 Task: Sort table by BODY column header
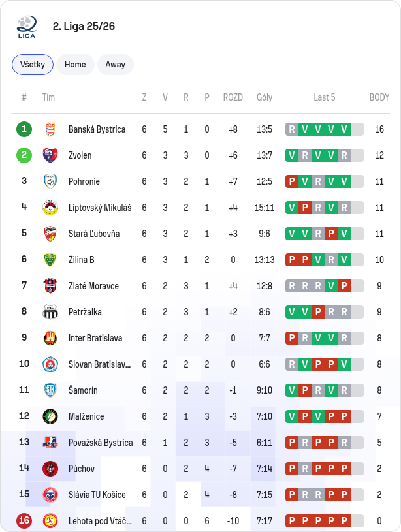pyautogui.click(x=379, y=97)
